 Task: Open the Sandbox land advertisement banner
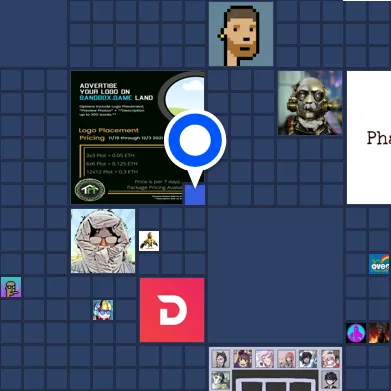(137, 137)
